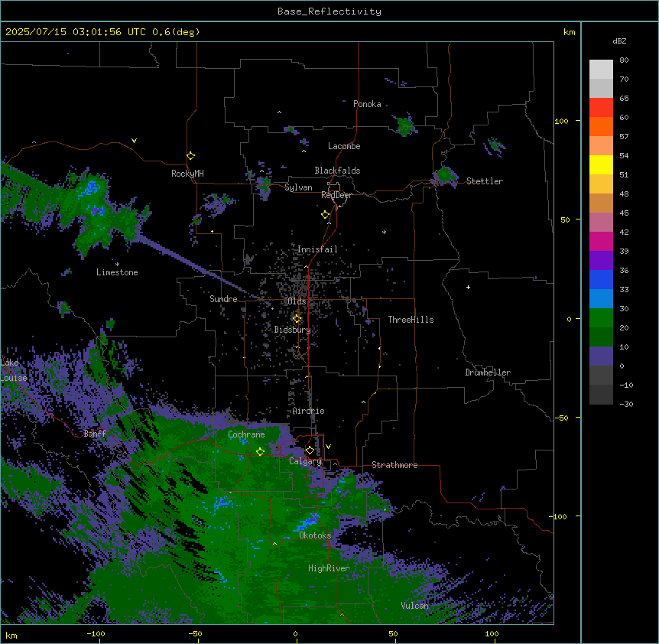The image size is (659, 644).
Task: Click the yellow diamond marker above Calgary label
Action: coord(310,450)
